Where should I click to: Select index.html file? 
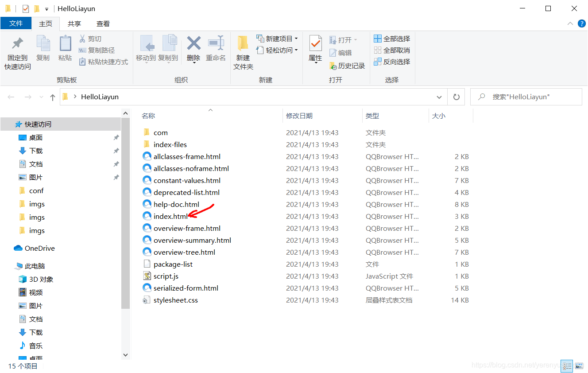[x=170, y=216]
